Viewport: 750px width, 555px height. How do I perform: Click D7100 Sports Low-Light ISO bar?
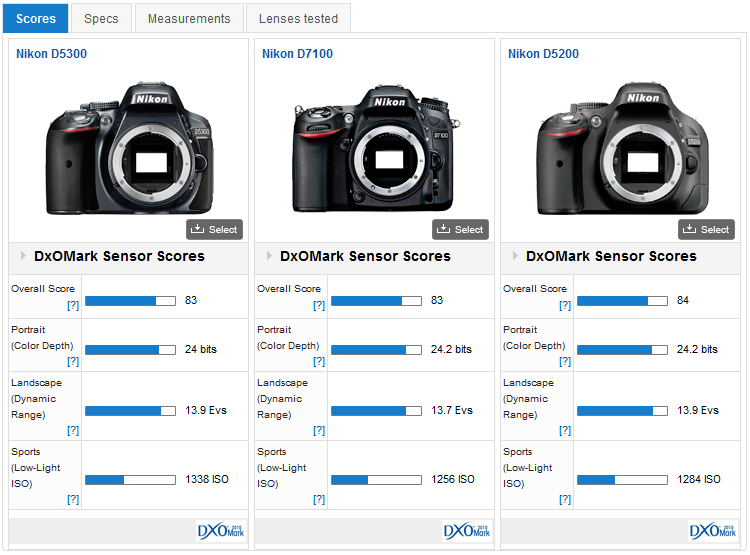376,480
